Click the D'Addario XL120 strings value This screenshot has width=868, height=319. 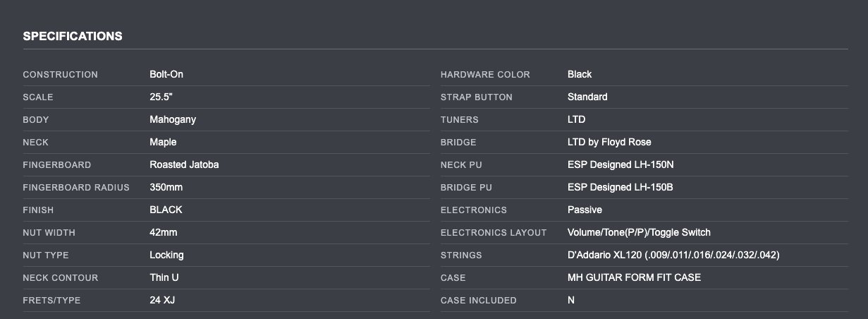pos(673,255)
